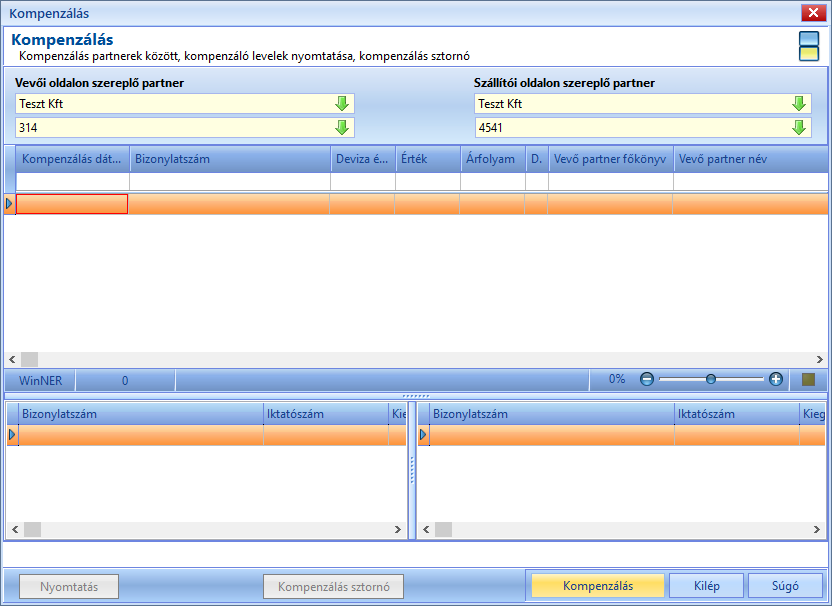Click the Árfolyam column header
The height and width of the screenshot is (606, 832).
coord(493,159)
